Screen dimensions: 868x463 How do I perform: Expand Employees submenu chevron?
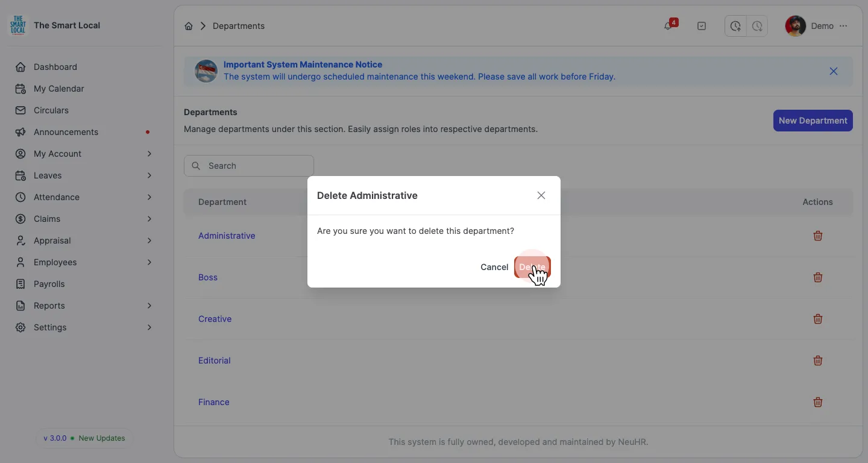pyautogui.click(x=149, y=262)
